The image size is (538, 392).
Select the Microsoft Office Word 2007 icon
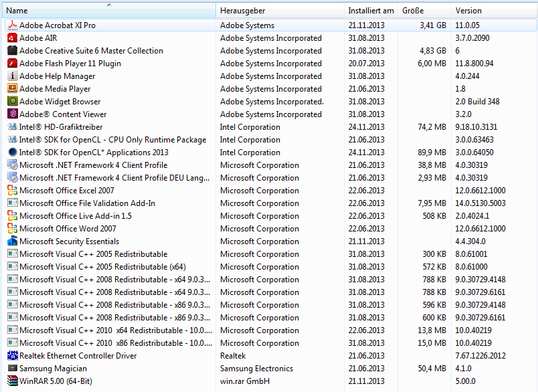[12, 228]
